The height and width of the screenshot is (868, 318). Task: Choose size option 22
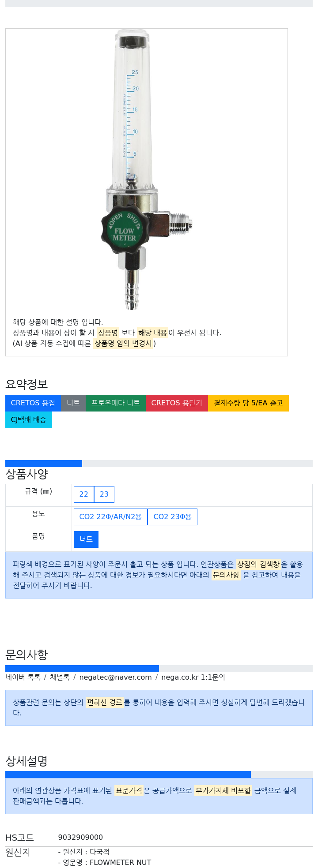(x=84, y=494)
